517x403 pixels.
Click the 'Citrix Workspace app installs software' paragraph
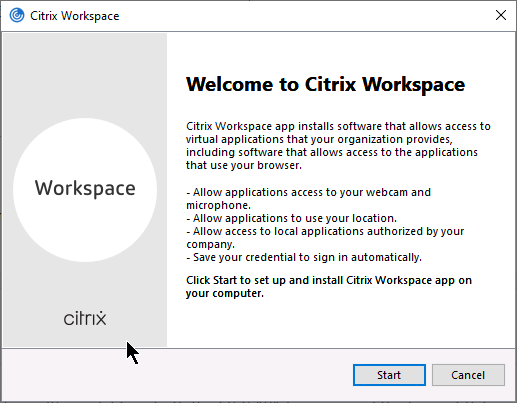[338, 146]
